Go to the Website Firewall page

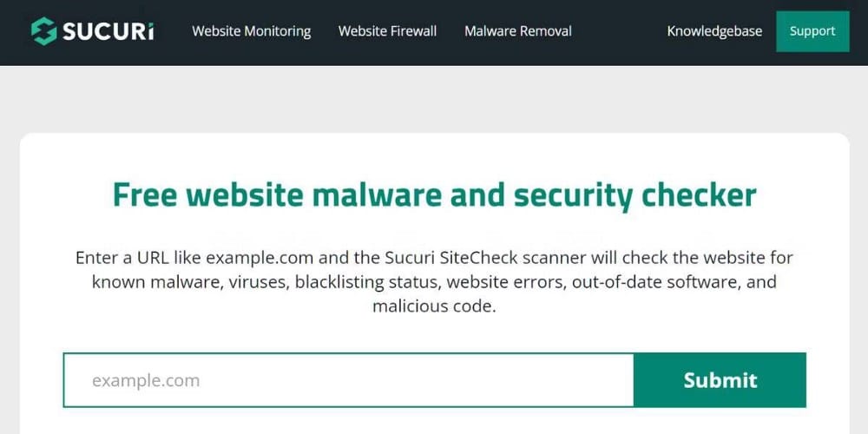pos(387,31)
